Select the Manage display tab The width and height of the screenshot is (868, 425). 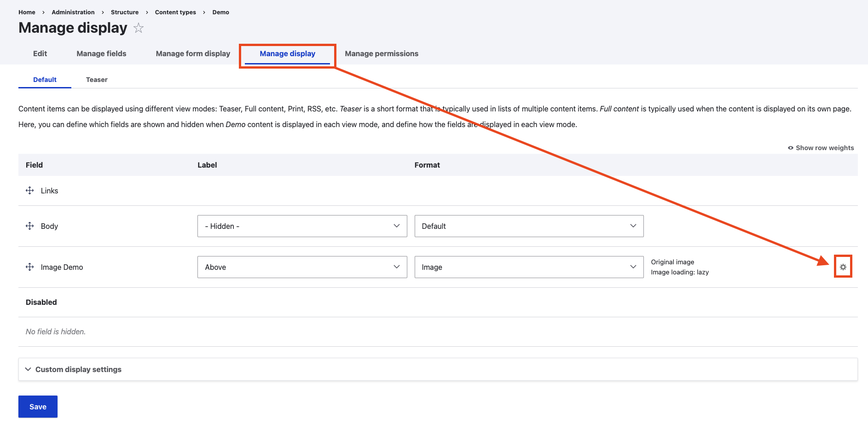(x=288, y=53)
